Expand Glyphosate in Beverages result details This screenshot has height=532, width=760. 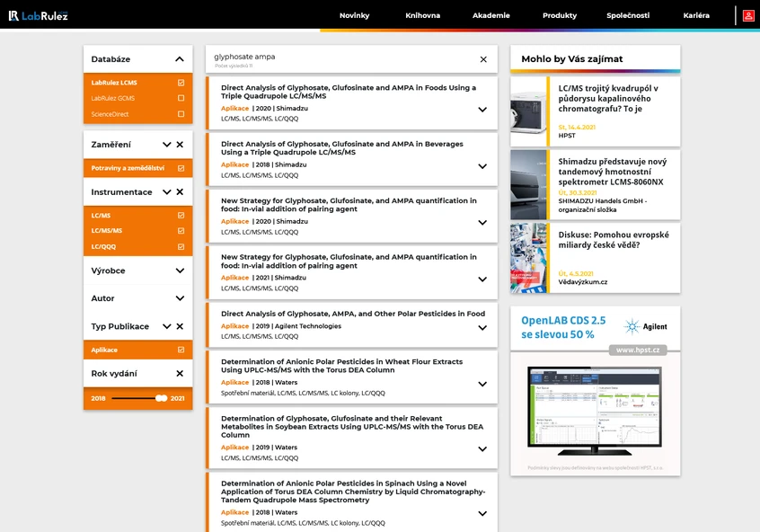coord(482,166)
